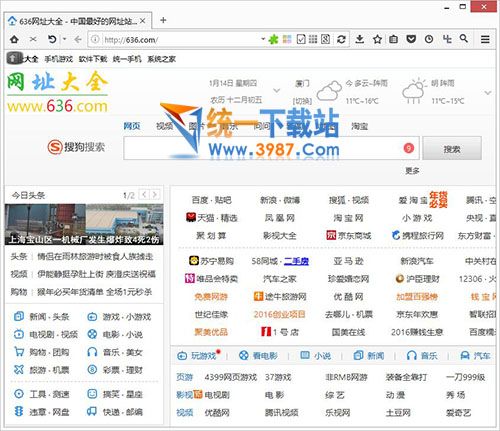Image resolution: width=500 pixels, height=431 pixels.
Task: Open the 上海宝山区 explosion news image
Action: point(84,224)
